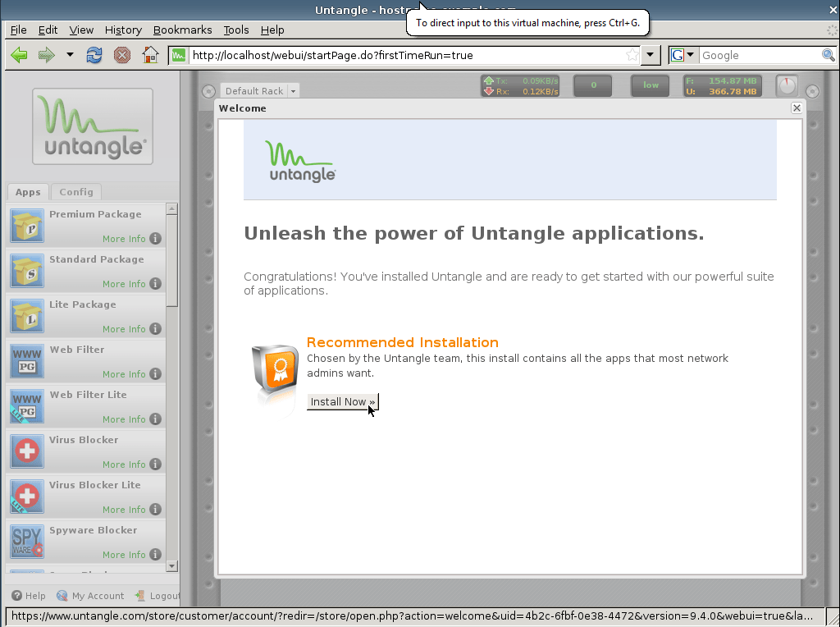Click the memory usage meter

pos(722,85)
